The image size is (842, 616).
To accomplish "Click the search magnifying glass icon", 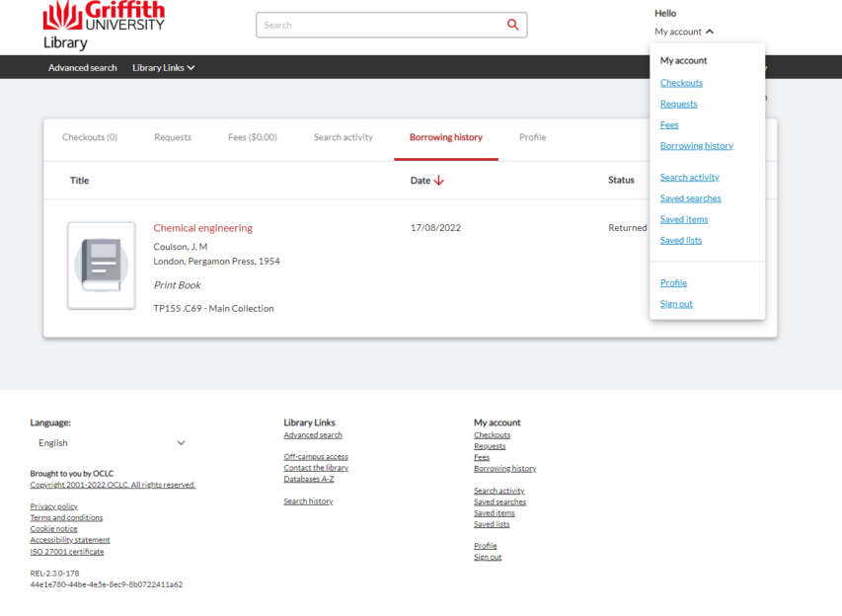I will click(512, 24).
